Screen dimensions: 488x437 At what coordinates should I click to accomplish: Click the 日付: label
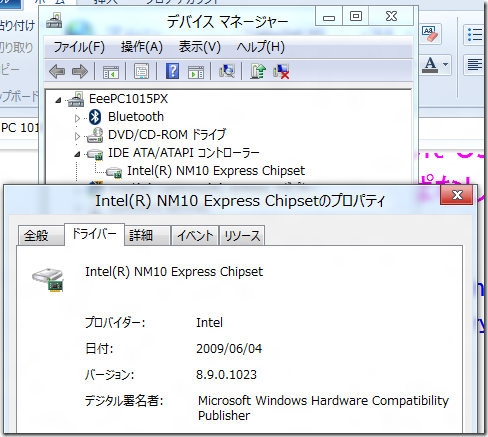(99, 349)
